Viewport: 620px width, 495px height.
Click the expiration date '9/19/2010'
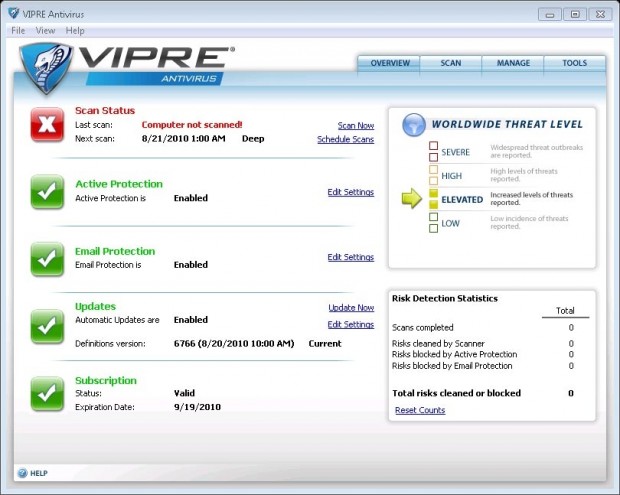point(197,407)
